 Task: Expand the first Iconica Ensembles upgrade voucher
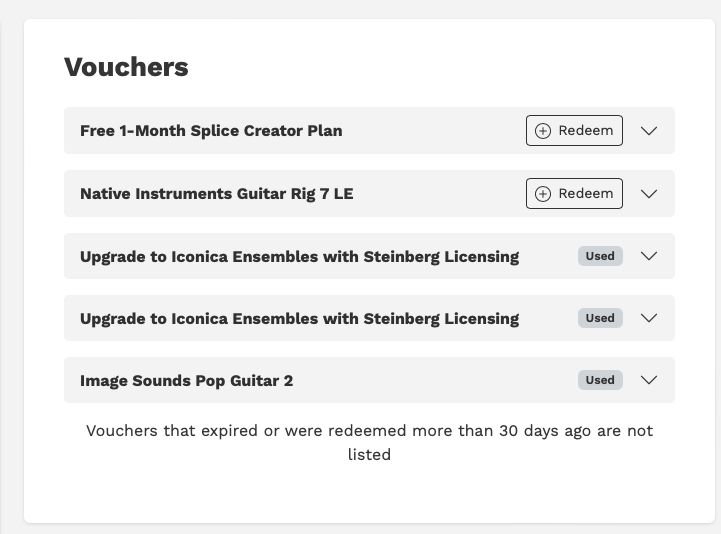[x=649, y=256]
